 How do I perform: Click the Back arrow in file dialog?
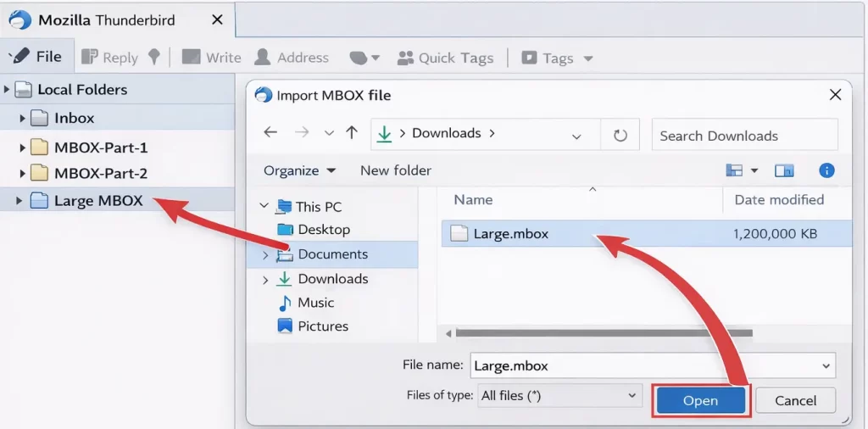pyautogui.click(x=270, y=133)
